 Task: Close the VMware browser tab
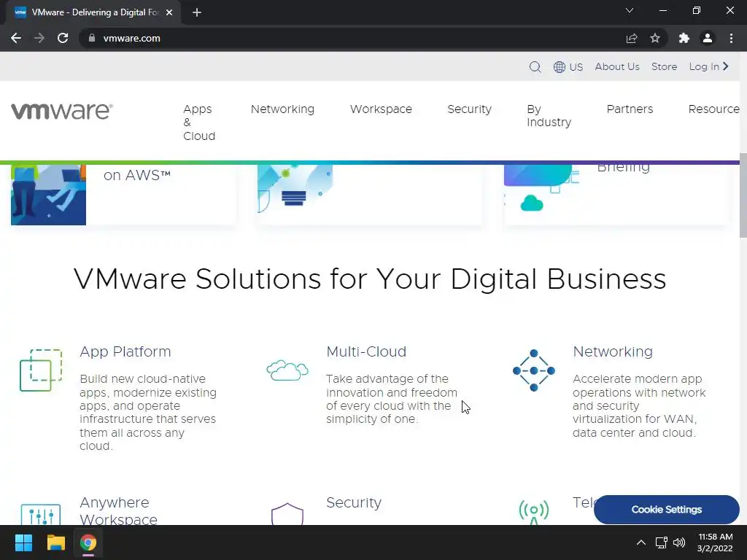click(x=169, y=12)
